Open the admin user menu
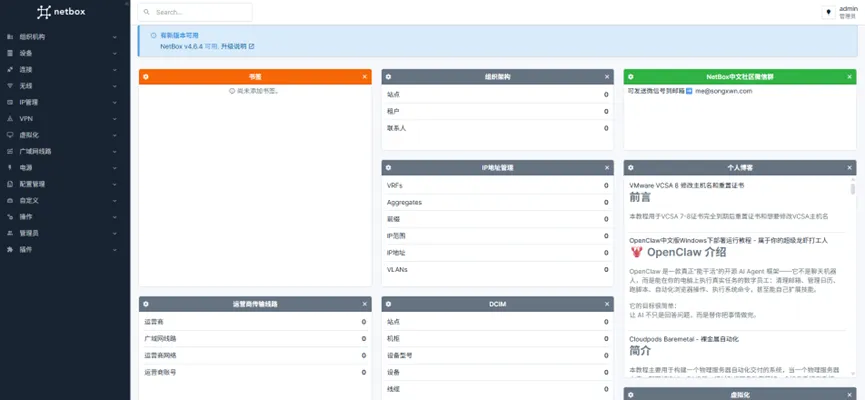Screen dimensions: 865x400 pyautogui.click(x=848, y=12)
